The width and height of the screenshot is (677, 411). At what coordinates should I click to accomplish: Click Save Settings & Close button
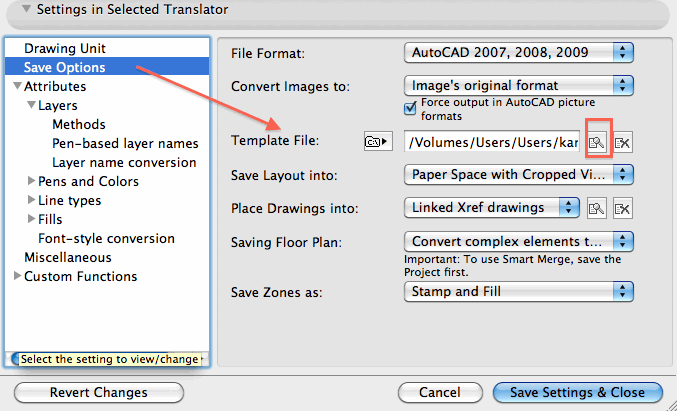578,392
